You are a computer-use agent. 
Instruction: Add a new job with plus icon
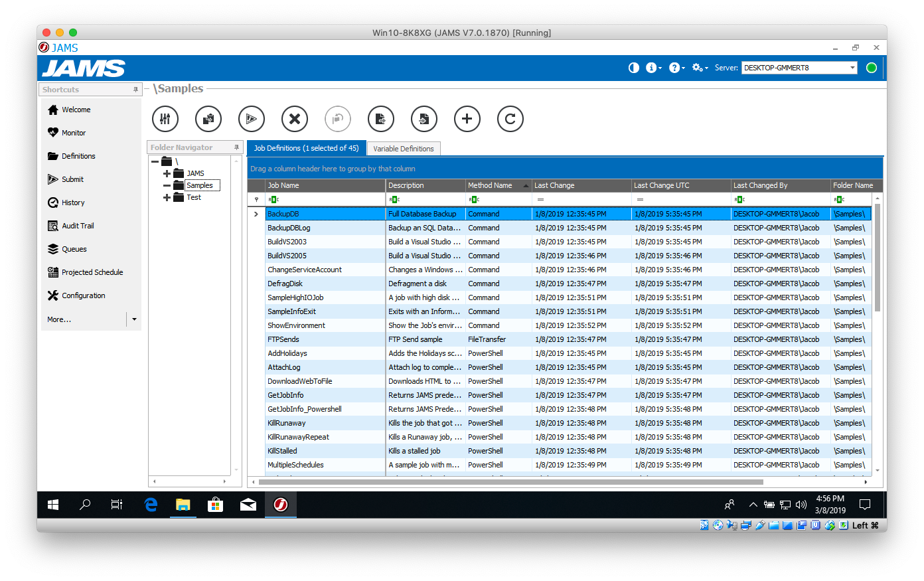click(x=467, y=119)
